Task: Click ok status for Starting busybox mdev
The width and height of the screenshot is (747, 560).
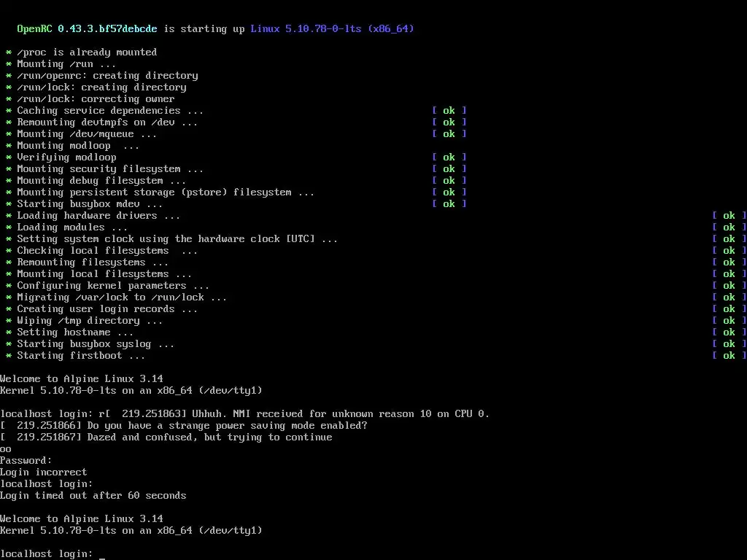Action: click(x=449, y=204)
